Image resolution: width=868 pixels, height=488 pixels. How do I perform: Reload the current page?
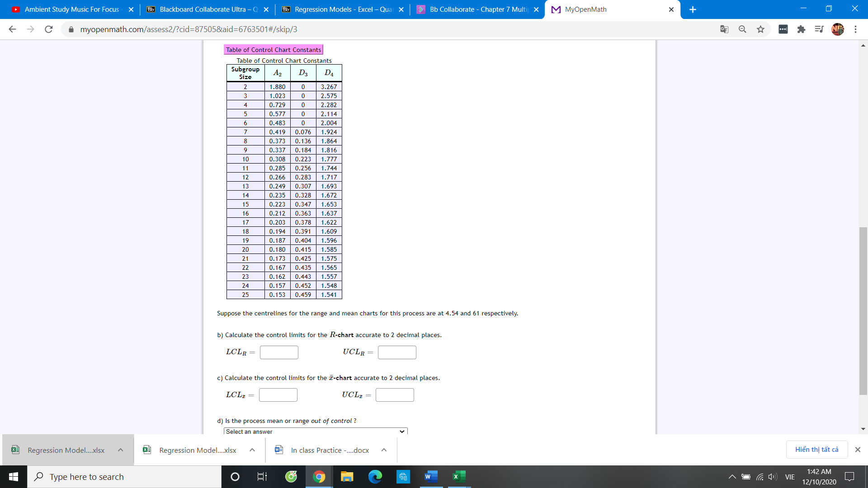pos(49,29)
